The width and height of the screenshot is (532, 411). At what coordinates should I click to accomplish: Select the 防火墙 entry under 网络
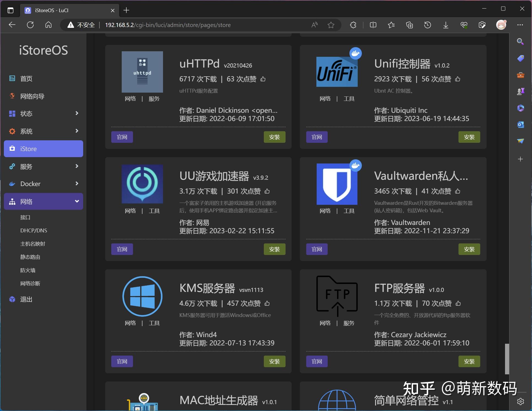click(28, 270)
